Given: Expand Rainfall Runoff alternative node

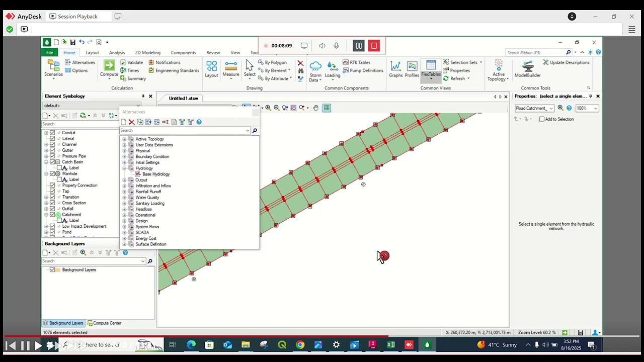Looking at the screenshot, I should [124, 192].
